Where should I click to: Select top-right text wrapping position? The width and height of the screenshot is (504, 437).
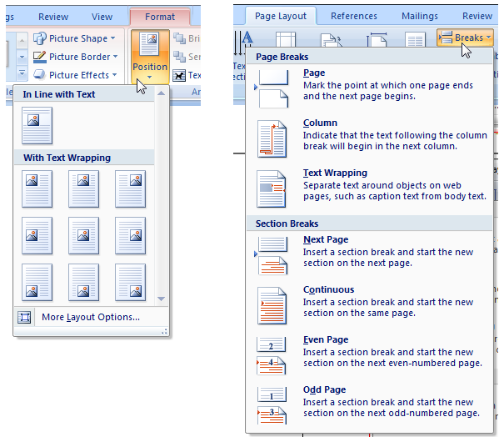130,189
